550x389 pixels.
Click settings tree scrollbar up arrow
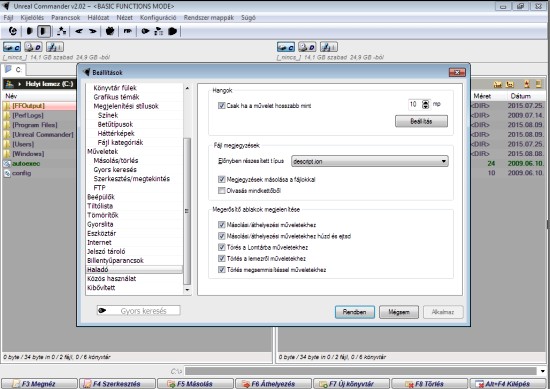tap(187, 88)
